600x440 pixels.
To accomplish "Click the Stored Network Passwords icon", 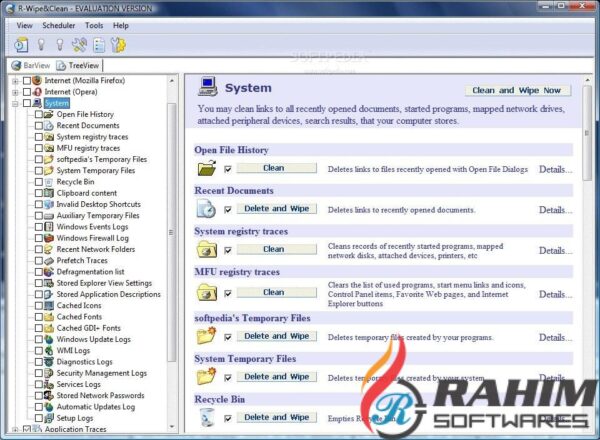I will pyautogui.click(x=49, y=396).
